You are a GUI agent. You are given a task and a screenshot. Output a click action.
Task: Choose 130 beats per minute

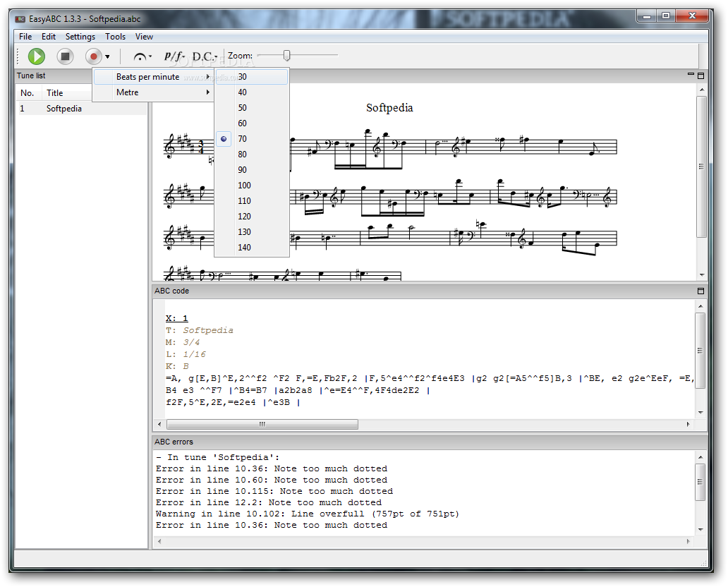[252, 231]
